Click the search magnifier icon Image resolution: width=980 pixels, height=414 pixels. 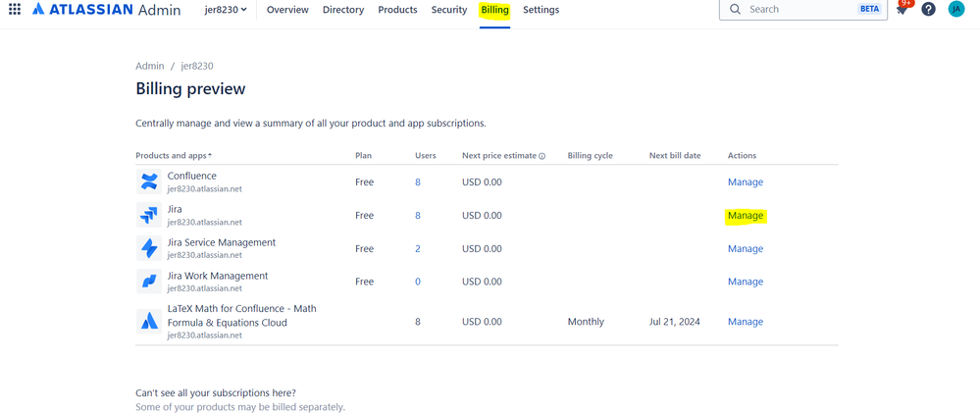pos(735,10)
